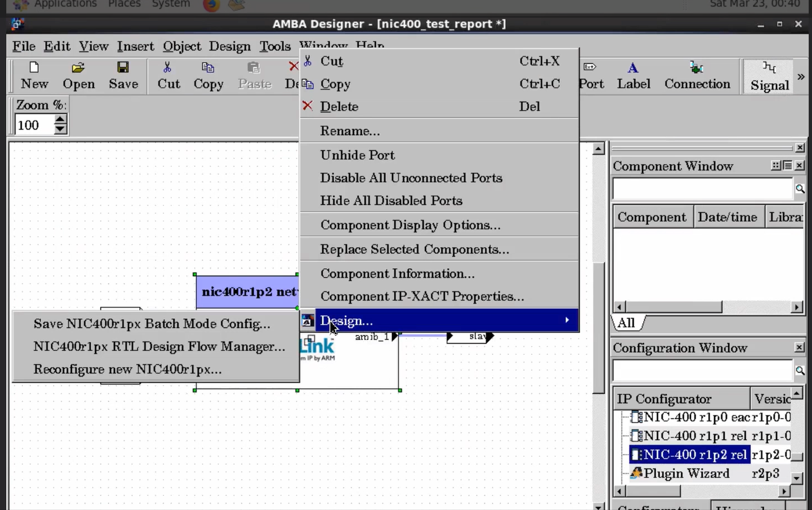Click the Connection toolbar icon
812x510 pixels.
point(696,68)
